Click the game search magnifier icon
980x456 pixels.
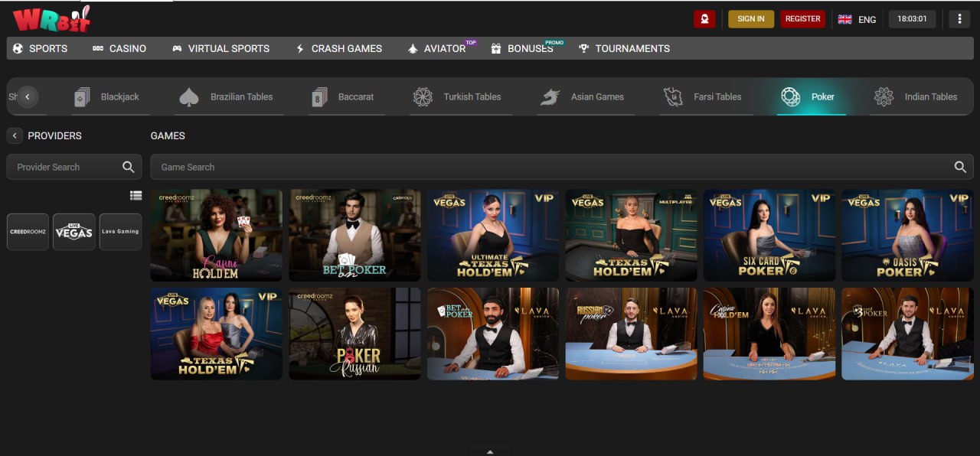[x=961, y=167]
